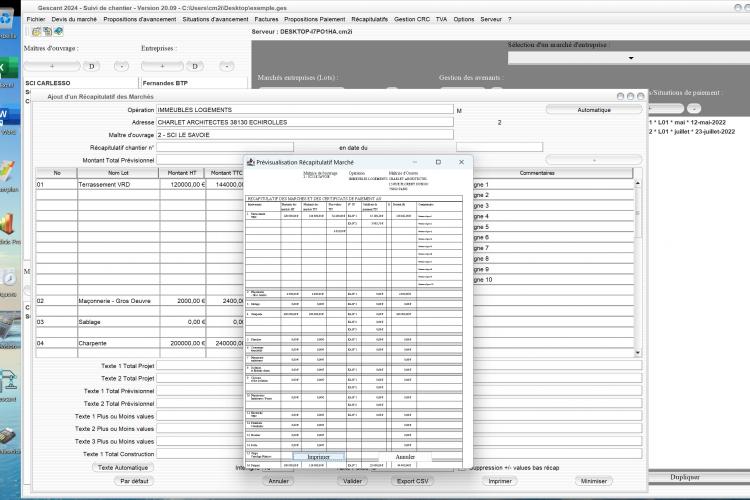750x500 pixels.
Task: Open the Recycle Bin desktop icon
Action: click(7, 22)
